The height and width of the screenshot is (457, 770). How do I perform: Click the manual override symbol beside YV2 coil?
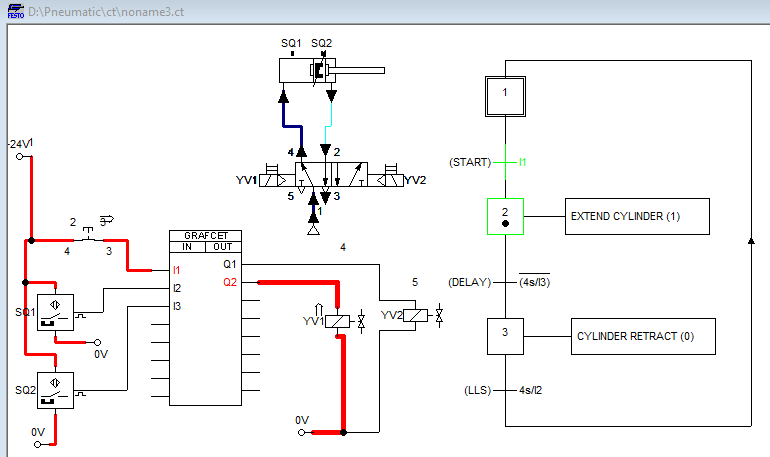coord(440,316)
